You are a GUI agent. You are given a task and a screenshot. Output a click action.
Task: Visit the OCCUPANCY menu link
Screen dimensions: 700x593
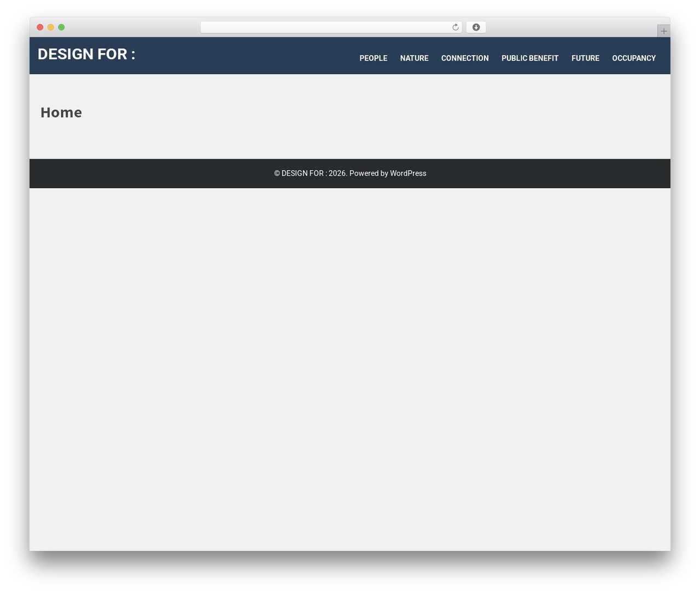[634, 58]
